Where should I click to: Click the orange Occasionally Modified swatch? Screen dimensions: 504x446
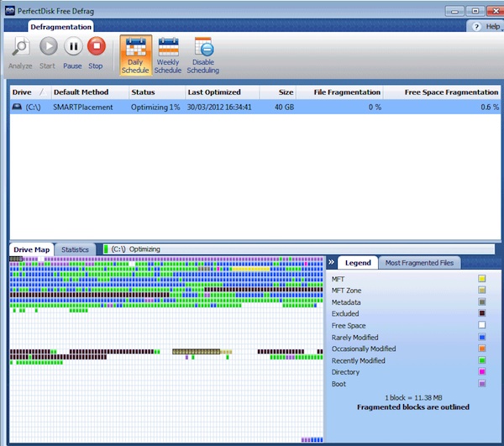point(481,349)
